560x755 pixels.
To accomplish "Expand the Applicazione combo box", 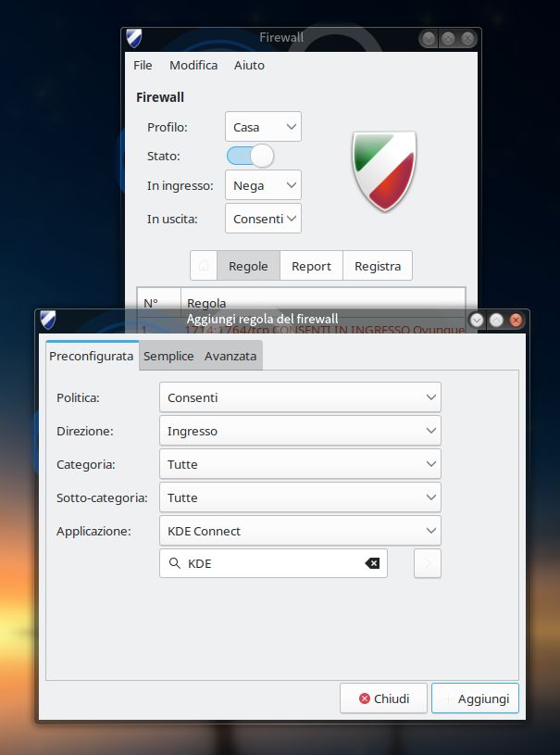I will [300, 531].
